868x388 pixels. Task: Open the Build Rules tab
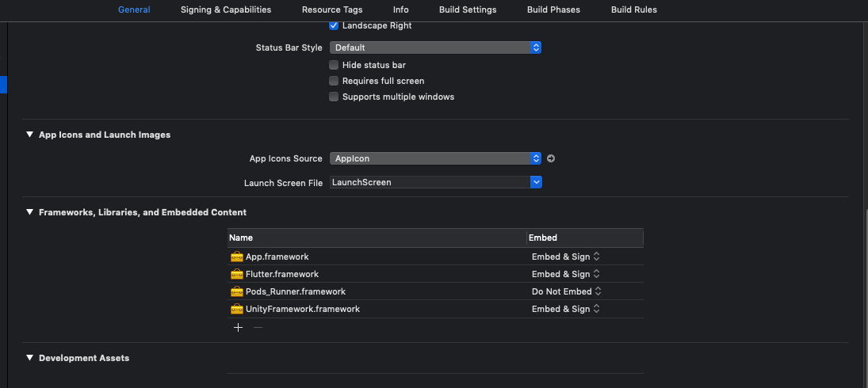(634, 10)
